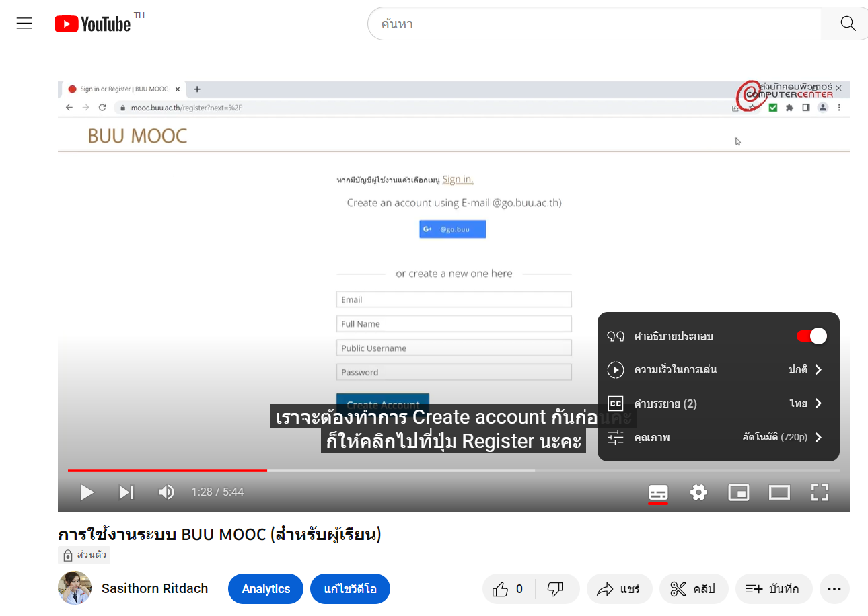
Task: Open the YouTube hamburger guide menu
Action: 24,24
